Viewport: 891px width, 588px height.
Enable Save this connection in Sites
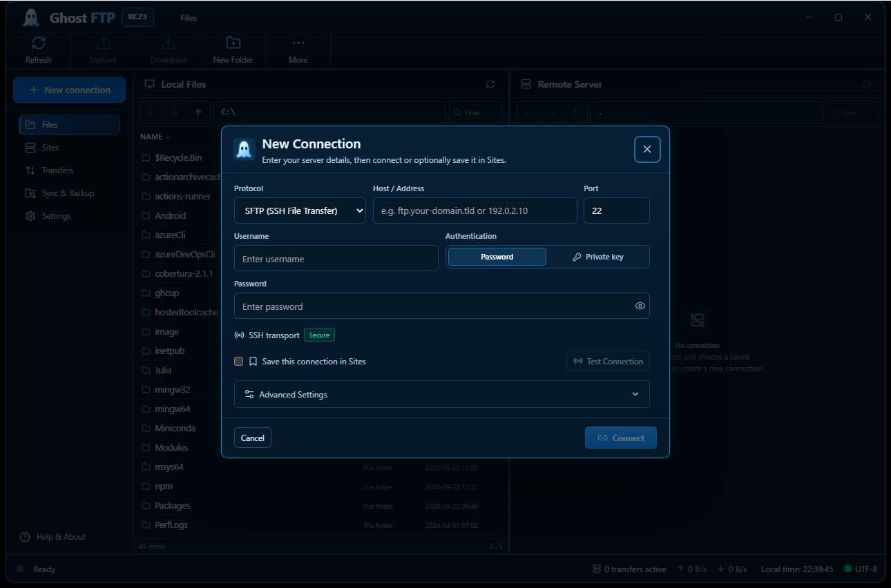[239, 361]
